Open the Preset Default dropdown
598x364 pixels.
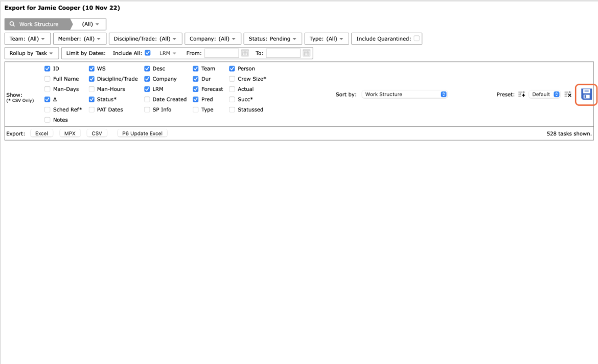545,94
